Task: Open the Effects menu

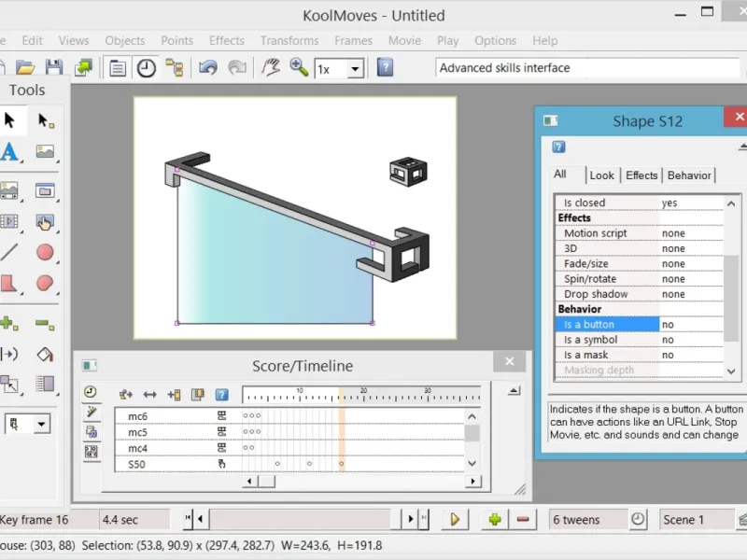Action: [x=227, y=40]
